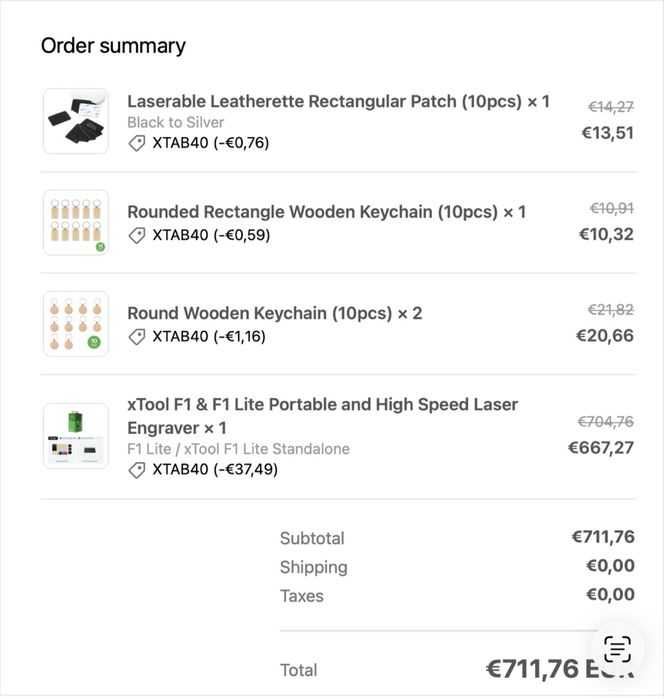Click the discount tag icon for -€37,49

click(x=137, y=470)
